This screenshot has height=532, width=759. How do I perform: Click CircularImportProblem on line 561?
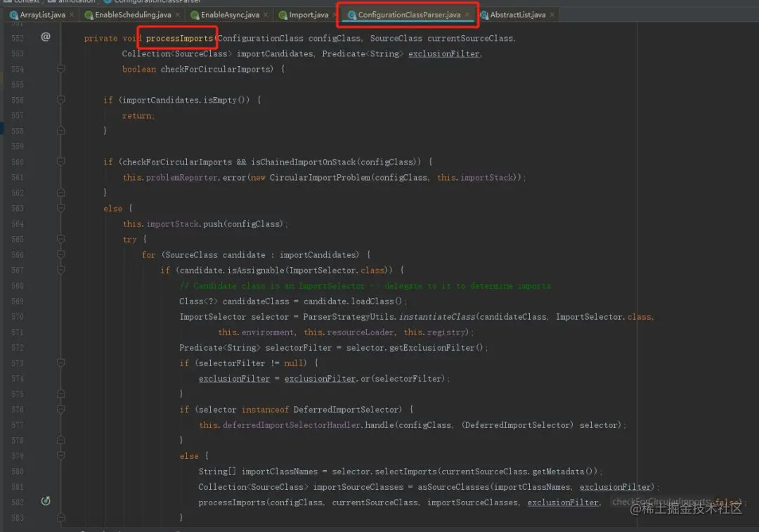320,178
